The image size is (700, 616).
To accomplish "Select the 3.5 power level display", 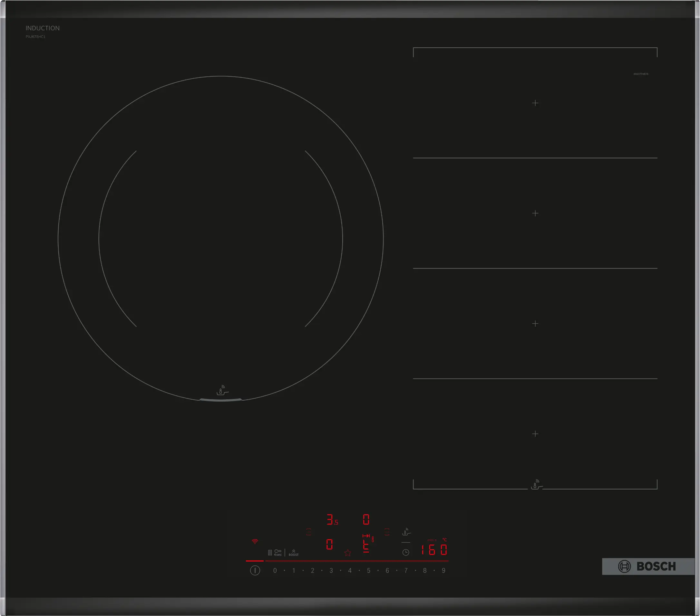I will 332,519.
